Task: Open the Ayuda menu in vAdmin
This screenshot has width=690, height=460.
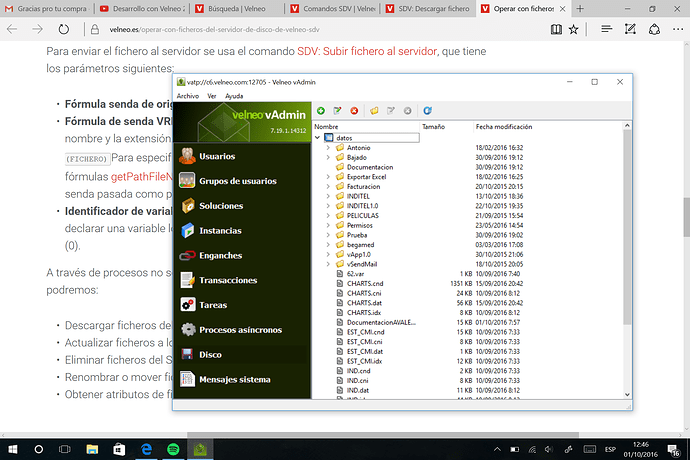Action: coord(234,96)
